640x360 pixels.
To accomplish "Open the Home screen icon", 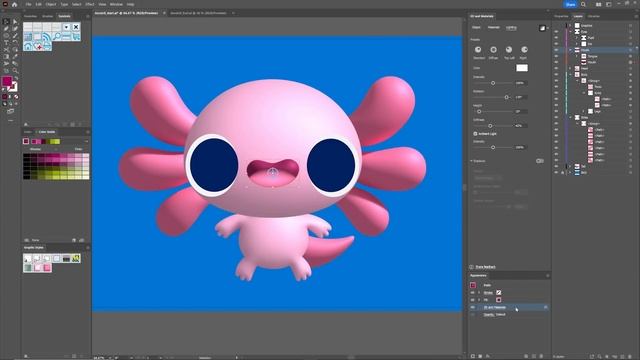I will click(15, 4).
